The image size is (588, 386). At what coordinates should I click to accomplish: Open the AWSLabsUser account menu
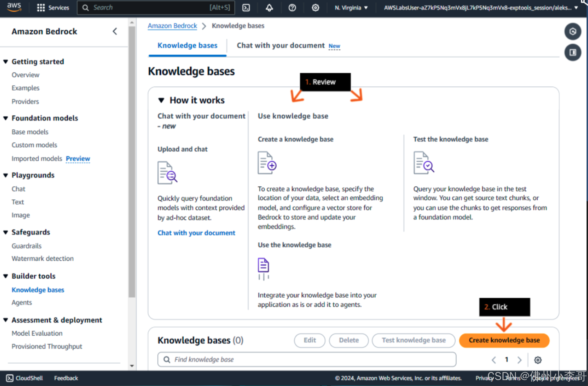coord(481,8)
